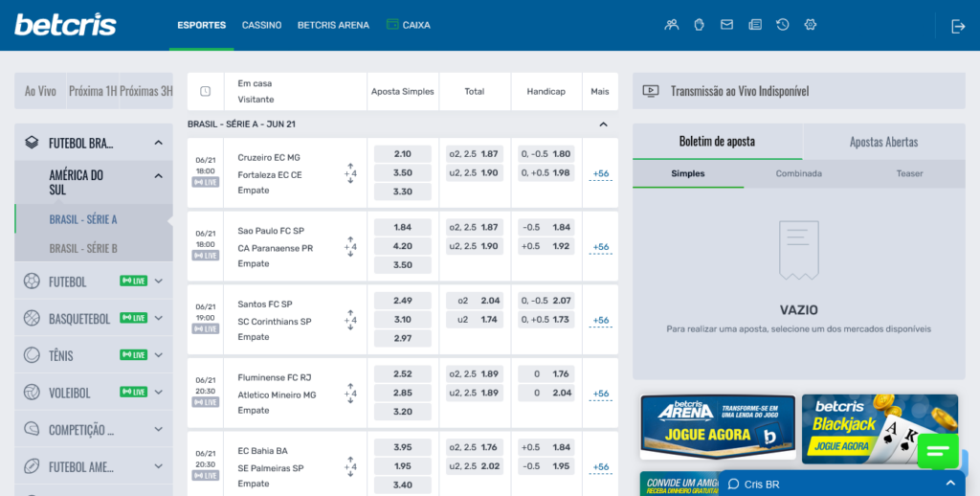Click the Futebol Americano ball icon
This screenshot has height=496, width=980.
(x=32, y=466)
